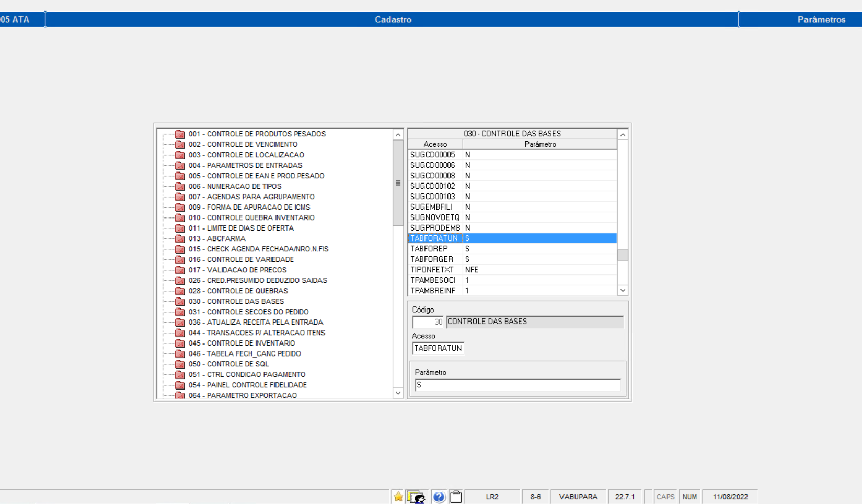The image size is (862, 504).
Task: Click scroll up arrow of category tree
Action: (398, 135)
